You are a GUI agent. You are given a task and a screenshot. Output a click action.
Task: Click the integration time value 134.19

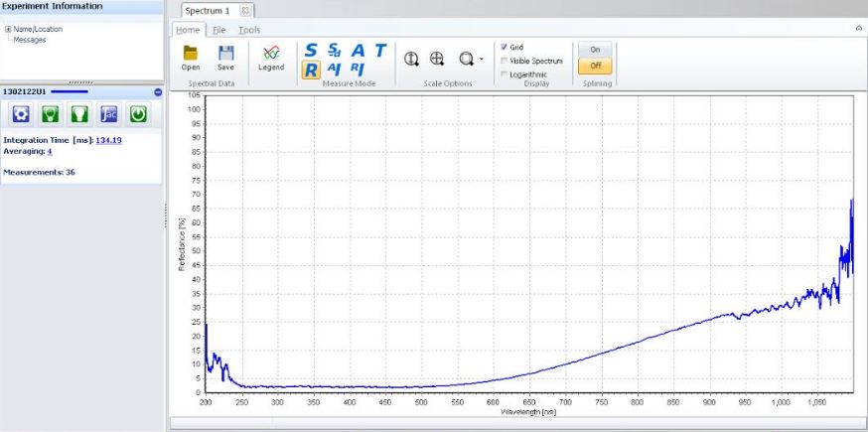[108, 140]
